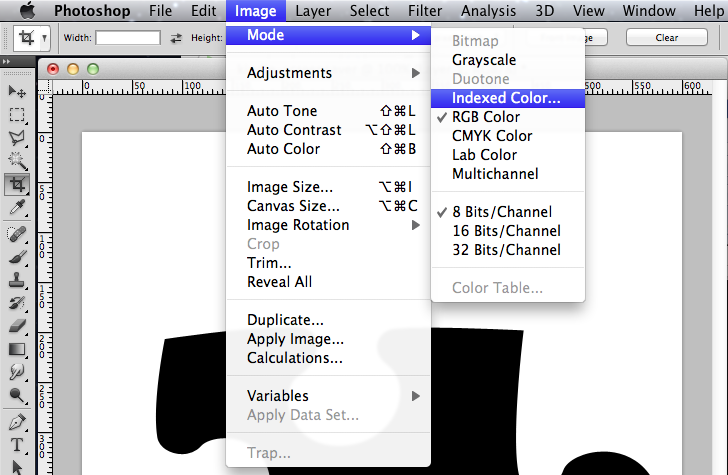Image resolution: width=728 pixels, height=475 pixels.
Task: Open the File menu
Action: pos(161,10)
